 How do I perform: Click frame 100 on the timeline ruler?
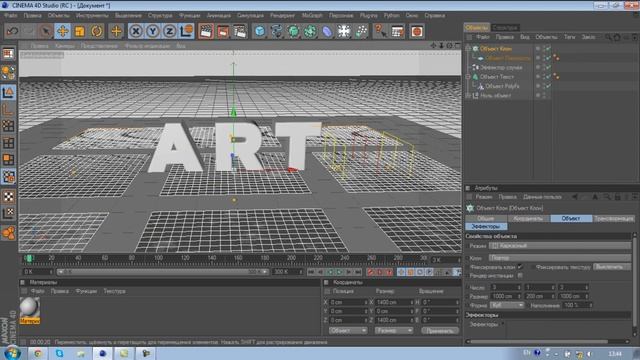tap(158, 258)
